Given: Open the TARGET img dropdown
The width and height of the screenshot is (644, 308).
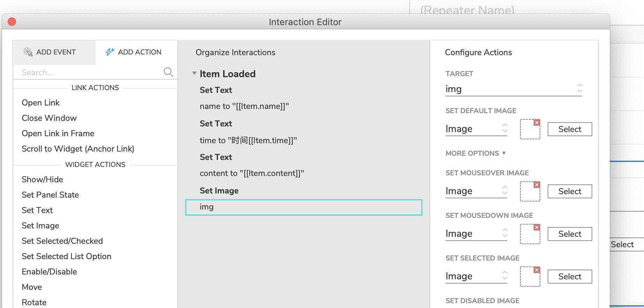Looking at the screenshot, I should pyautogui.click(x=513, y=89).
